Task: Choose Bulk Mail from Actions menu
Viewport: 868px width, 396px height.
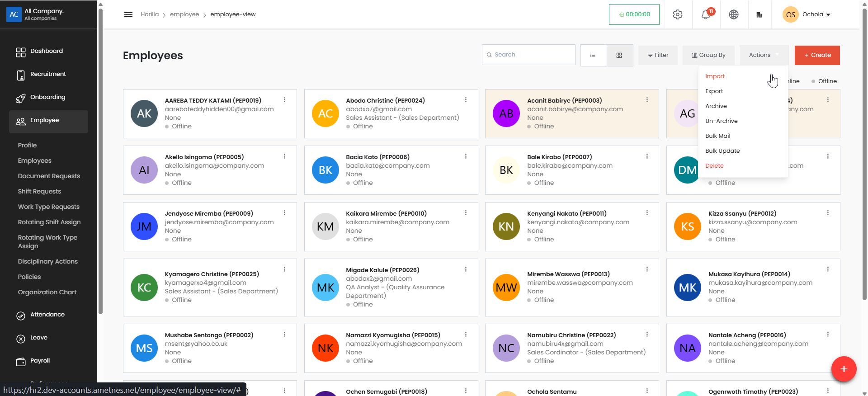Action: tap(718, 136)
